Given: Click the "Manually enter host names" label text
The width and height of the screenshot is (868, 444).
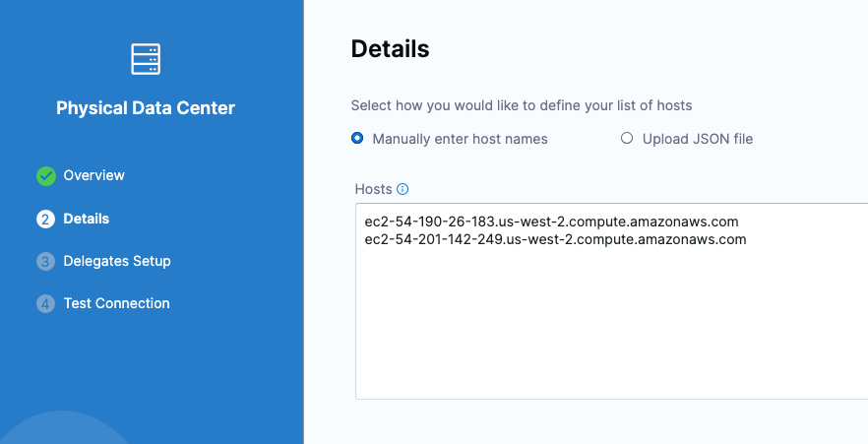Looking at the screenshot, I should (460, 139).
